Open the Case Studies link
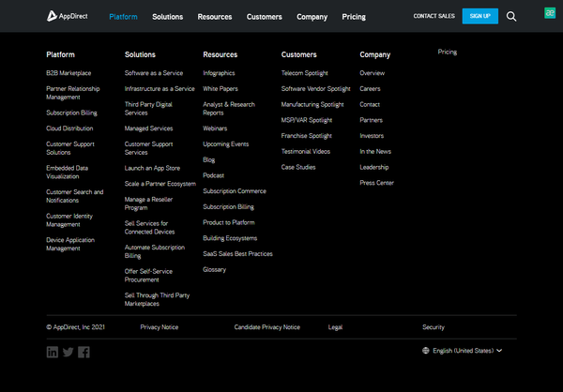The width and height of the screenshot is (563, 392). [298, 167]
